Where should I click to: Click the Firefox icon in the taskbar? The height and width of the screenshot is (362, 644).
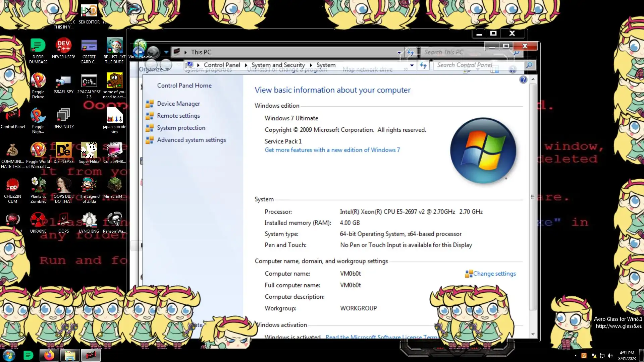(49, 355)
